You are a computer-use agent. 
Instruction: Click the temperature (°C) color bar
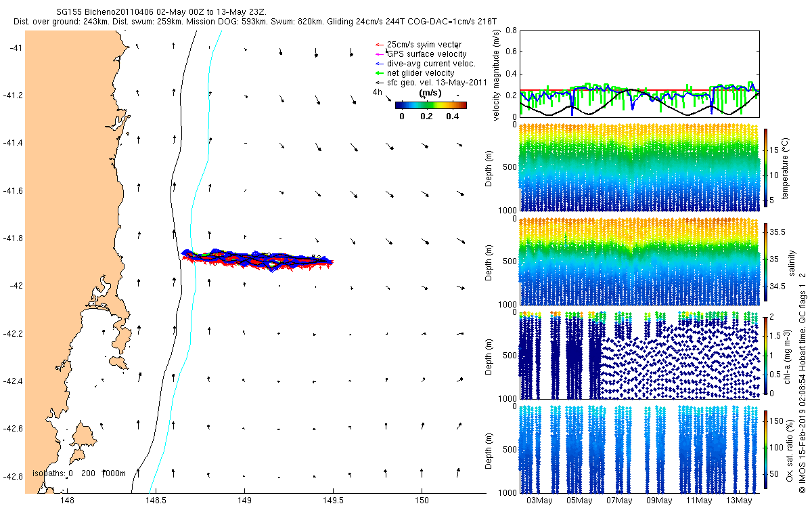(766, 167)
